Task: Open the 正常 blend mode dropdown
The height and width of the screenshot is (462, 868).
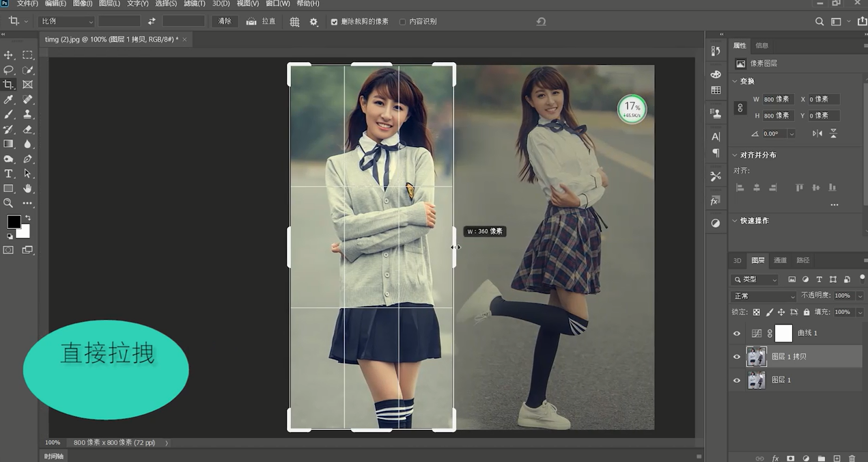Action: pos(764,296)
